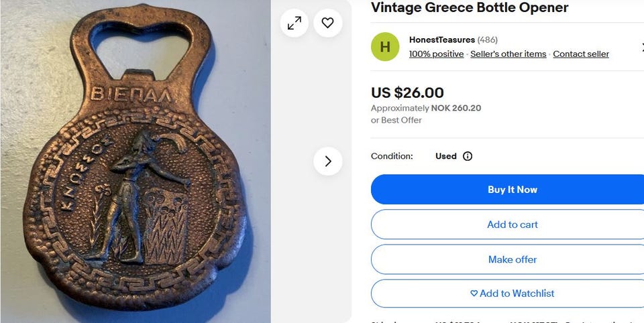Image resolution: width=644 pixels, height=323 pixels.
Task: Expand the seller row chevron at right edge
Action: coord(641,47)
